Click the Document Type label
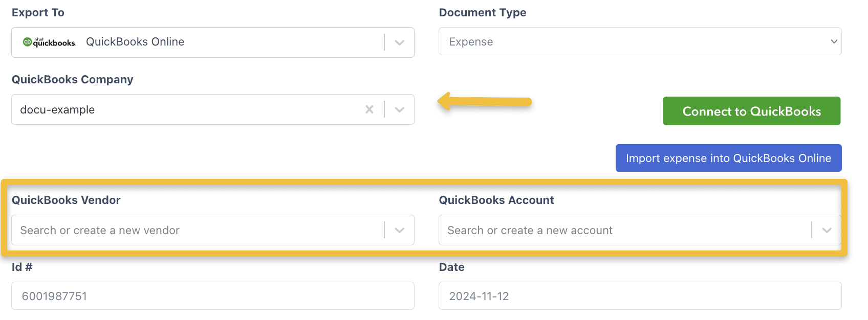This screenshot has height=320, width=868. [x=483, y=13]
